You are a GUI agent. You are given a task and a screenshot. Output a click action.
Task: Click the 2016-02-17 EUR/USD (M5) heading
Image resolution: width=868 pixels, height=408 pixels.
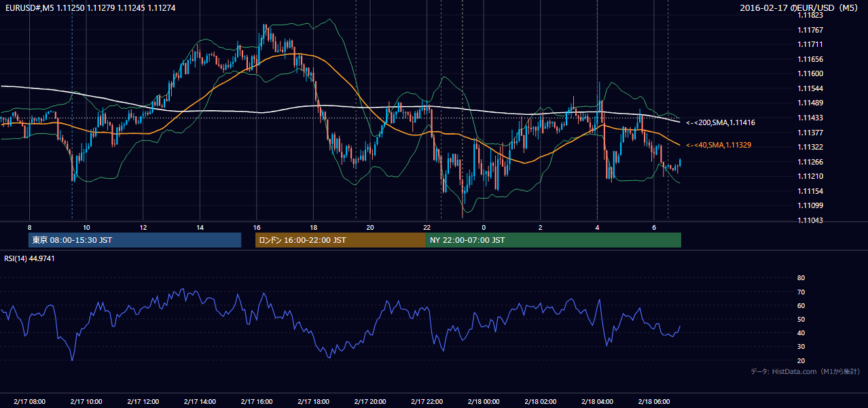click(800, 7)
